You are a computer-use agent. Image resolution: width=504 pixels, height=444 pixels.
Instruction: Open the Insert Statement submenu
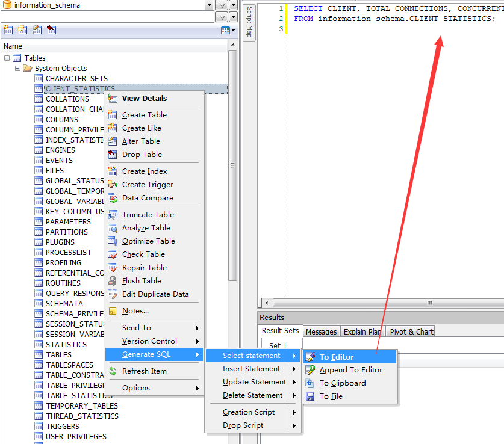pyautogui.click(x=253, y=369)
